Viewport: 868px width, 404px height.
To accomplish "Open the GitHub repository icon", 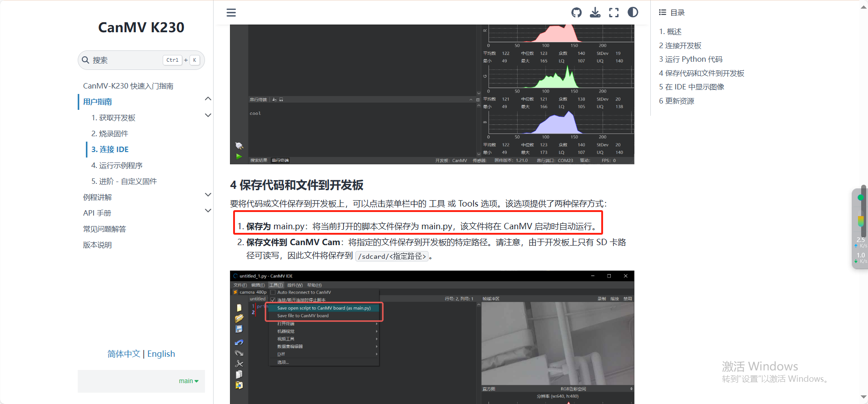I will [x=577, y=13].
